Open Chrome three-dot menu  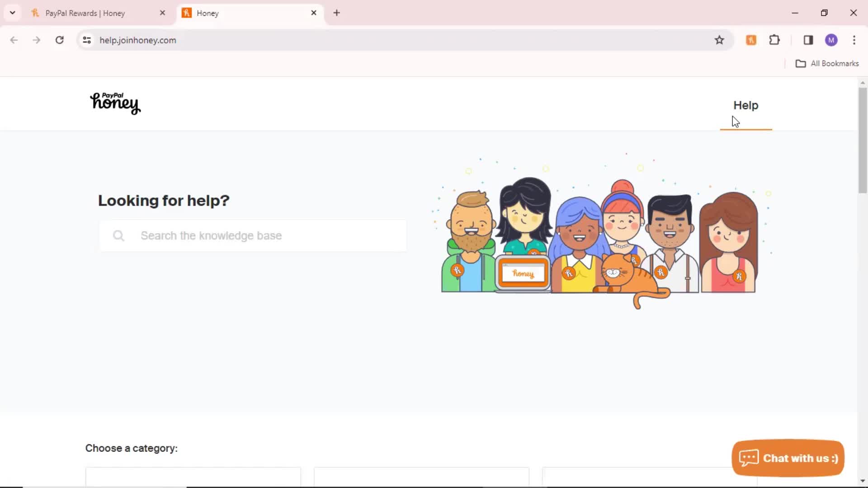854,40
